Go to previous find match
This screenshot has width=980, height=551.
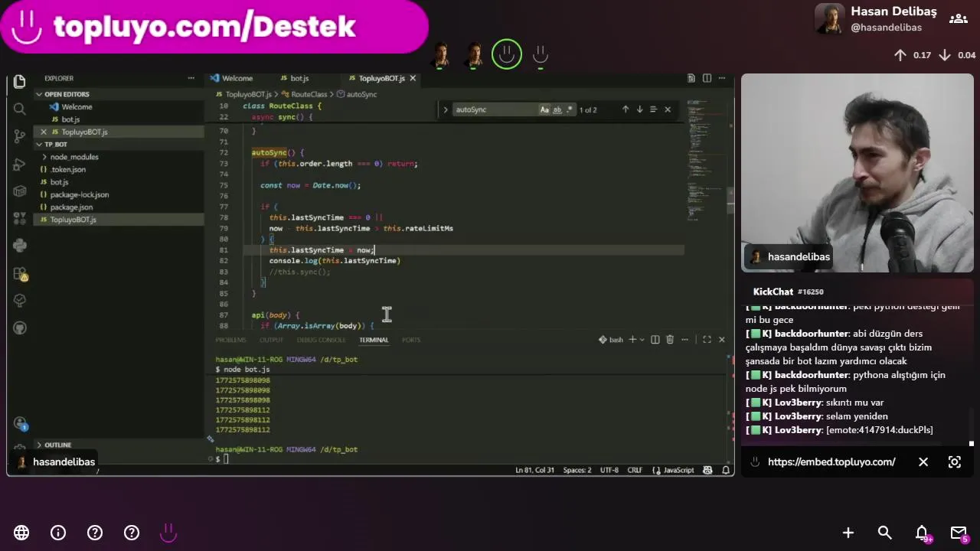point(626,109)
